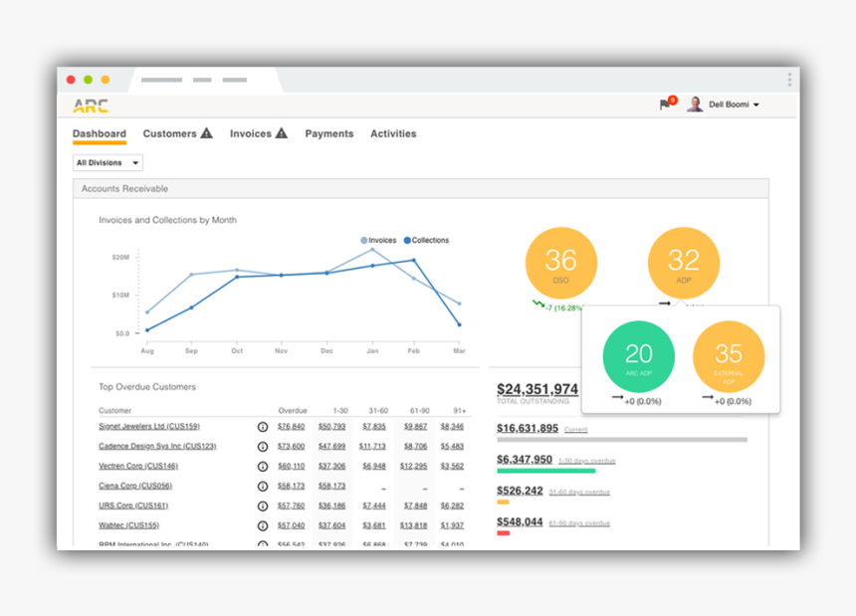Click Signet 1-30 amount $50,793

pyautogui.click(x=331, y=426)
